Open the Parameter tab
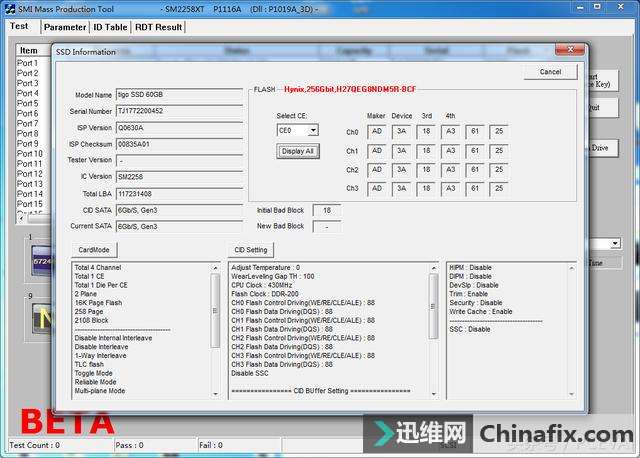 coord(65,27)
